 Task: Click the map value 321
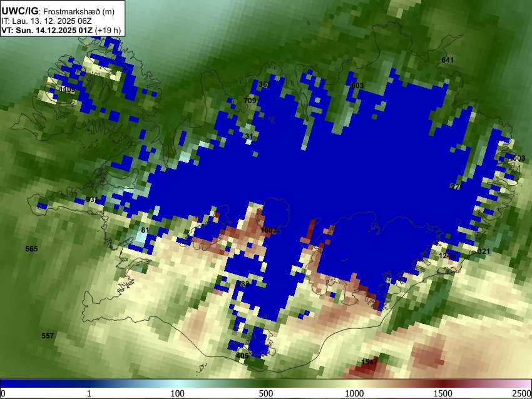point(484,251)
